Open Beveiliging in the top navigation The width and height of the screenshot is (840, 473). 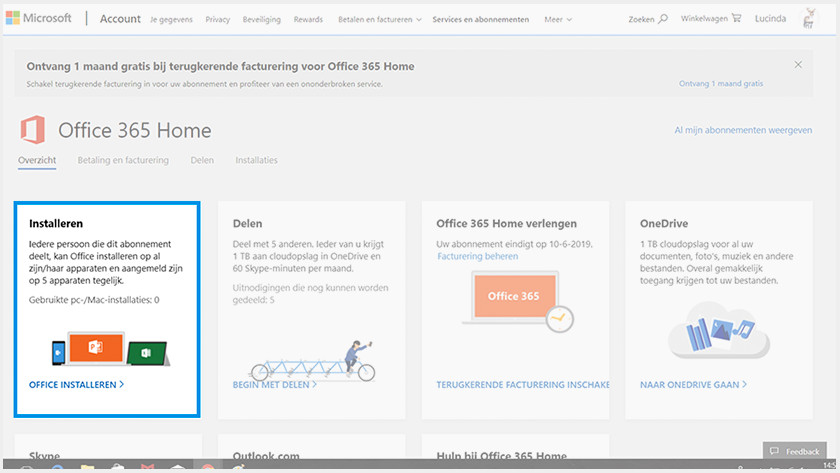pyautogui.click(x=261, y=19)
